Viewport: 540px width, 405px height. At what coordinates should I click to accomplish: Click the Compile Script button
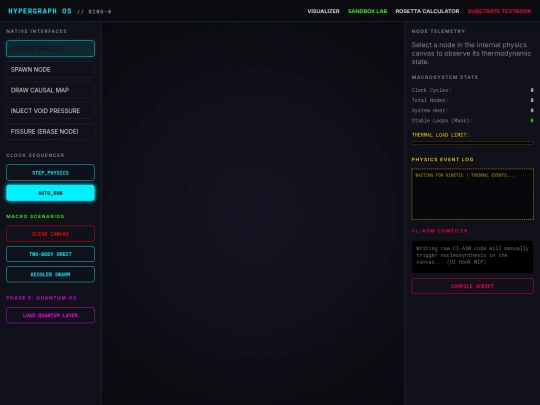tap(472, 286)
